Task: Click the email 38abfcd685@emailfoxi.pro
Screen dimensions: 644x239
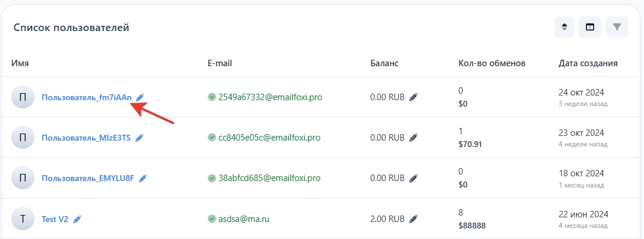Action: point(269,178)
